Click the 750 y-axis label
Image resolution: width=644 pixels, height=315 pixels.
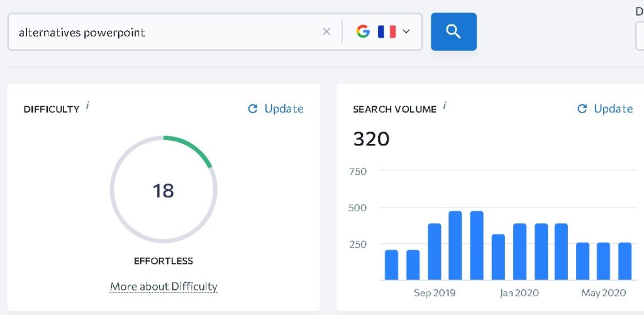[x=357, y=171]
